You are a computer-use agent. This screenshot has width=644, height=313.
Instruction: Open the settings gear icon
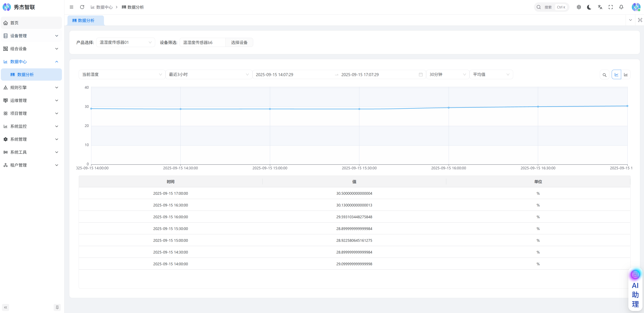(579, 7)
